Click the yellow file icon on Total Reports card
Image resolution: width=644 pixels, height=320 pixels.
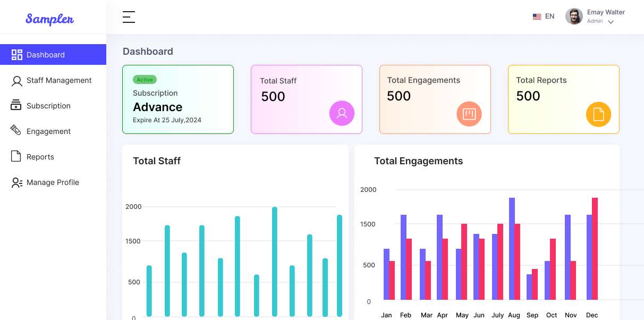coord(598,114)
